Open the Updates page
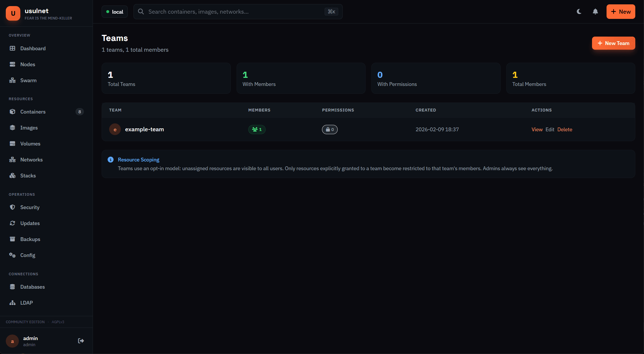644x354 pixels. pos(30,223)
